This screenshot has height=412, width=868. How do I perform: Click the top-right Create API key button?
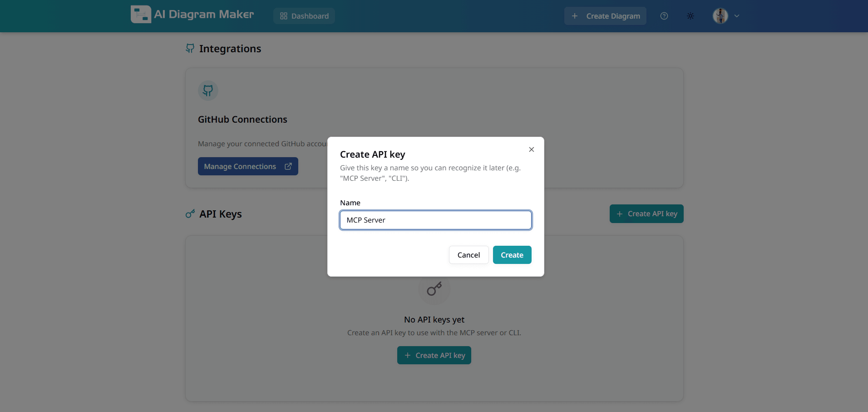(x=646, y=213)
